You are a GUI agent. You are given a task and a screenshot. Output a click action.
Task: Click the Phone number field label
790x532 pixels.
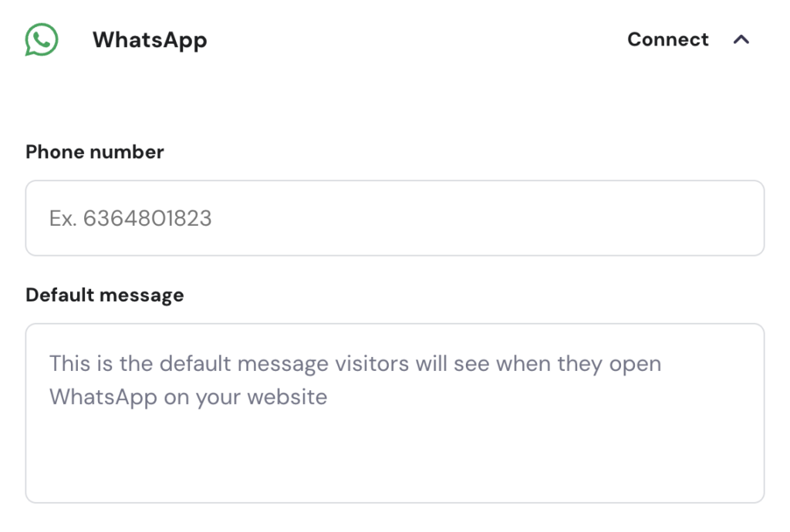pyautogui.click(x=95, y=152)
